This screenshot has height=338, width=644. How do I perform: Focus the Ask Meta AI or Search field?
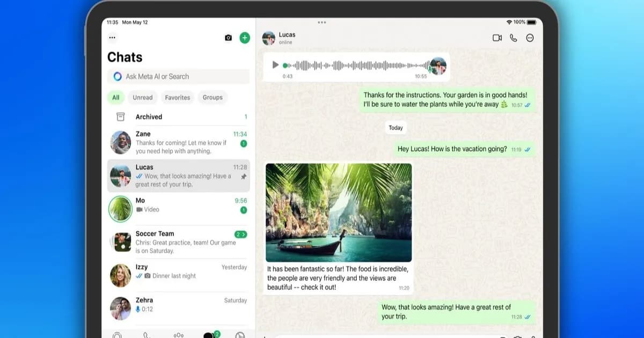tap(179, 77)
